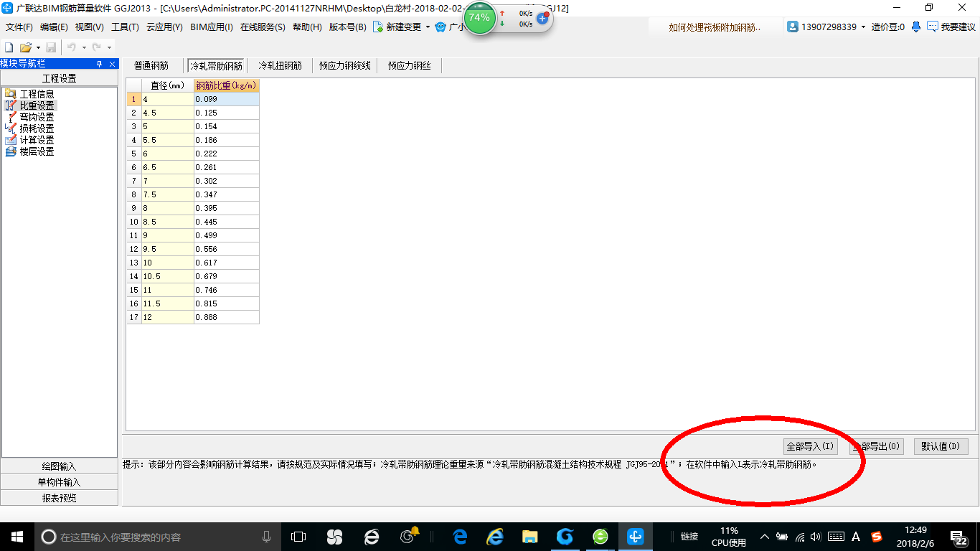The height and width of the screenshot is (551, 980).
Task: Open the 文件(F) menu
Action: (19, 27)
